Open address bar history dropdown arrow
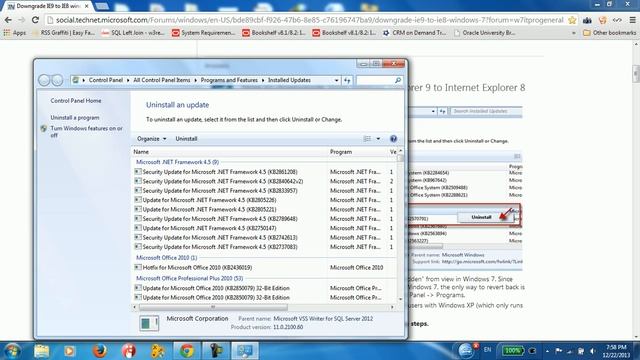Viewport: 640px width, 360px height. click(336, 80)
